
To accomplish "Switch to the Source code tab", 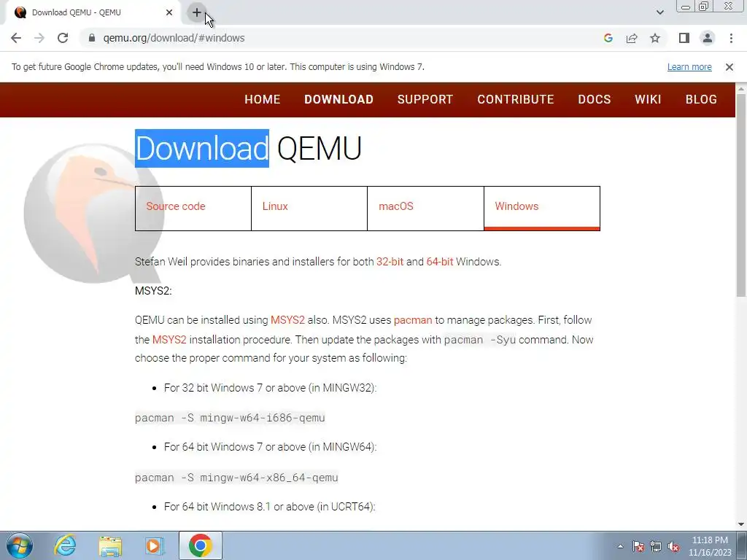I will (193, 209).
